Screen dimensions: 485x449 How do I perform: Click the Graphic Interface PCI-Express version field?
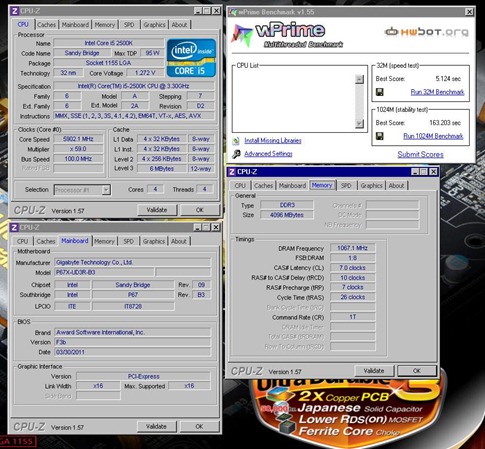(x=143, y=377)
